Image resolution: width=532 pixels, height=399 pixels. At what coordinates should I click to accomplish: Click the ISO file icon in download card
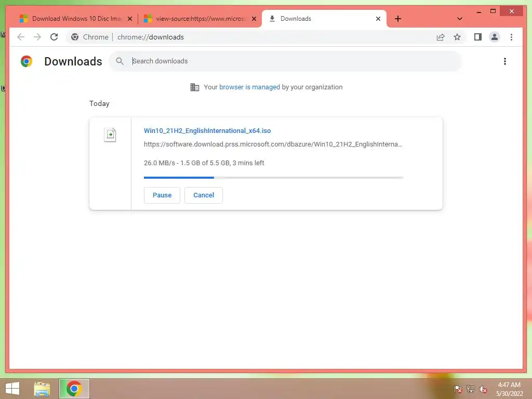110,135
